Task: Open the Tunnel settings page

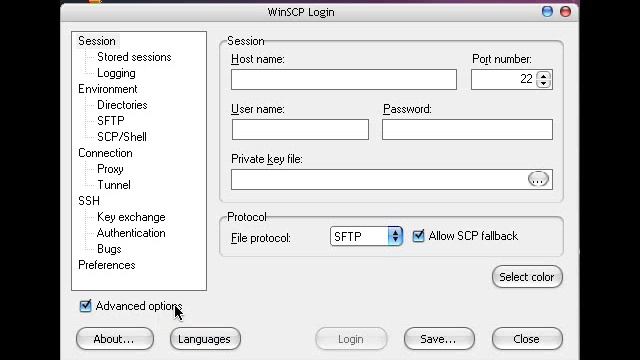Action: (x=114, y=185)
